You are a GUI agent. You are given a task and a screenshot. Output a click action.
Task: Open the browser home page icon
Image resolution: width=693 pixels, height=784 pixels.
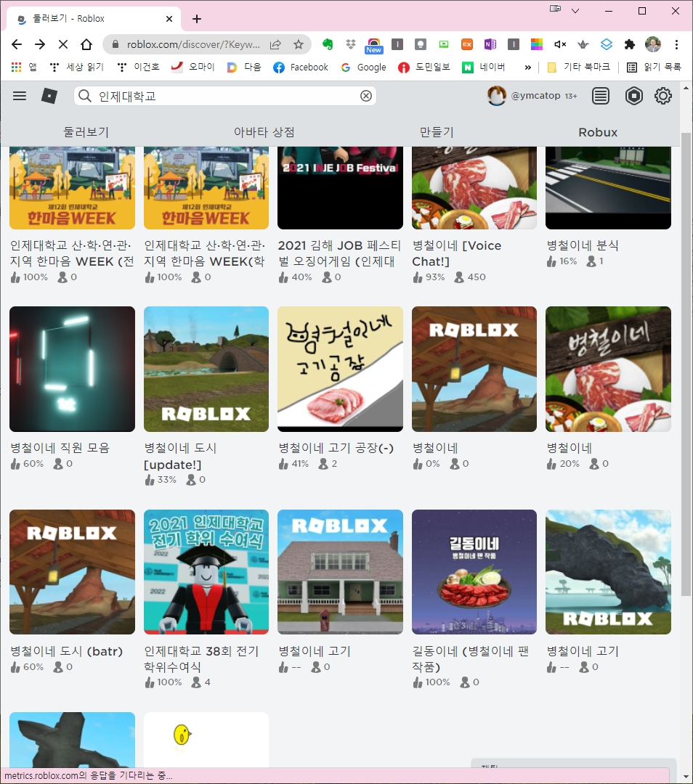(x=86, y=44)
